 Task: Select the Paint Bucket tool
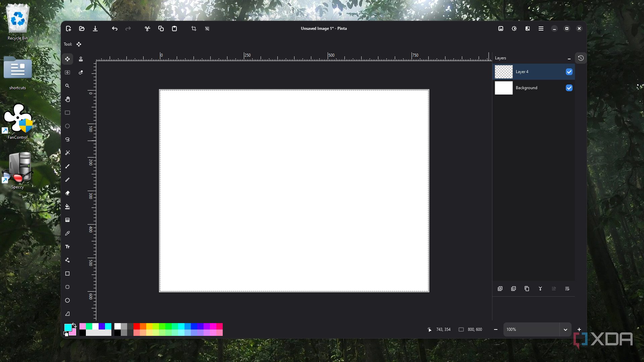pos(67,206)
